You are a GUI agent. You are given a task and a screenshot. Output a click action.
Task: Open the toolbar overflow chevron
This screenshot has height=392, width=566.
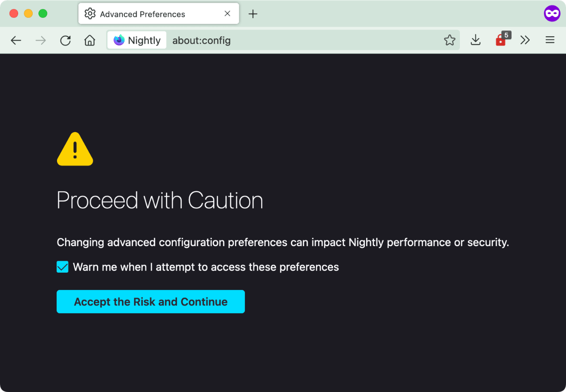tap(525, 40)
